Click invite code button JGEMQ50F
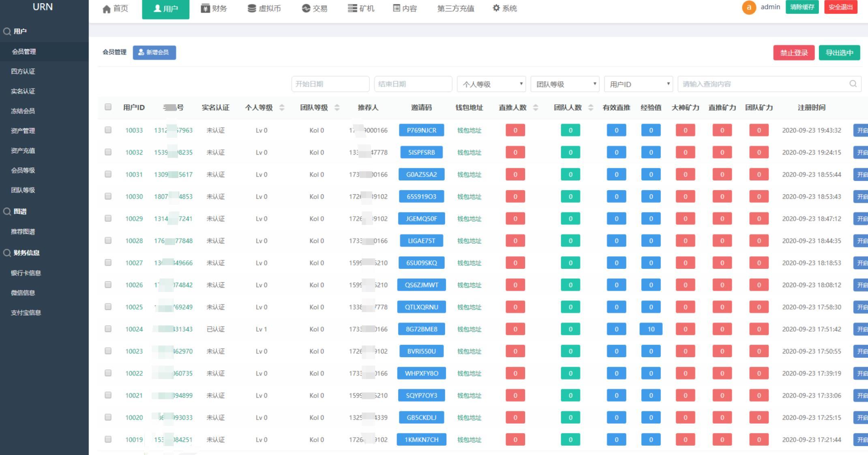868x455 pixels. click(422, 219)
